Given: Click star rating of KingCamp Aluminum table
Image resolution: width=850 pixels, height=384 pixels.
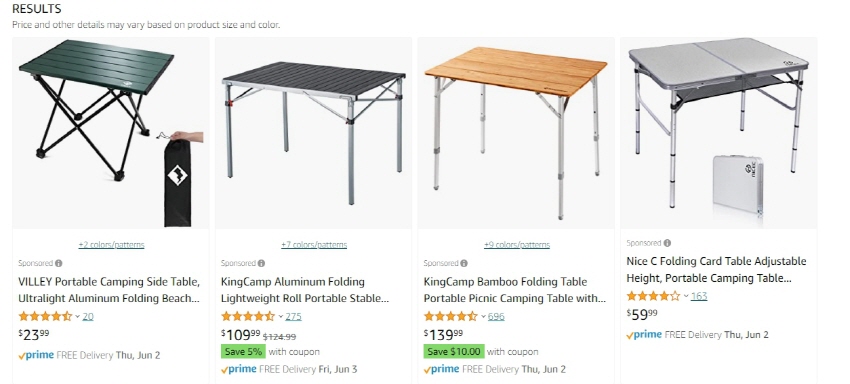Looking at the screenshot, I should pos(248,316).
